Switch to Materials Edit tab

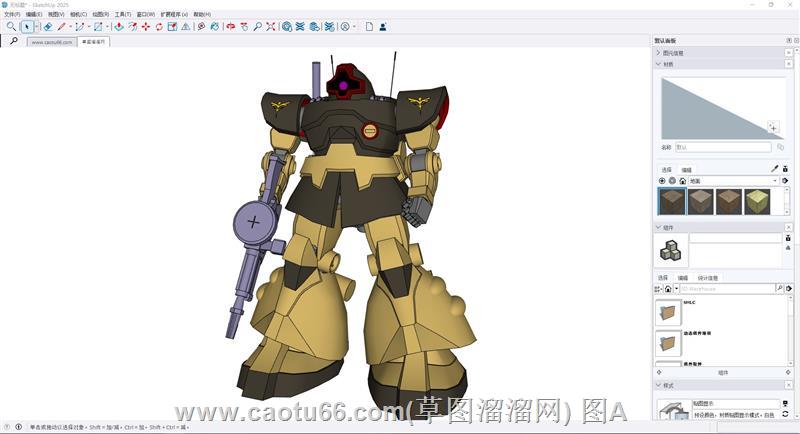pyautogui.click(x=686, y=170)
